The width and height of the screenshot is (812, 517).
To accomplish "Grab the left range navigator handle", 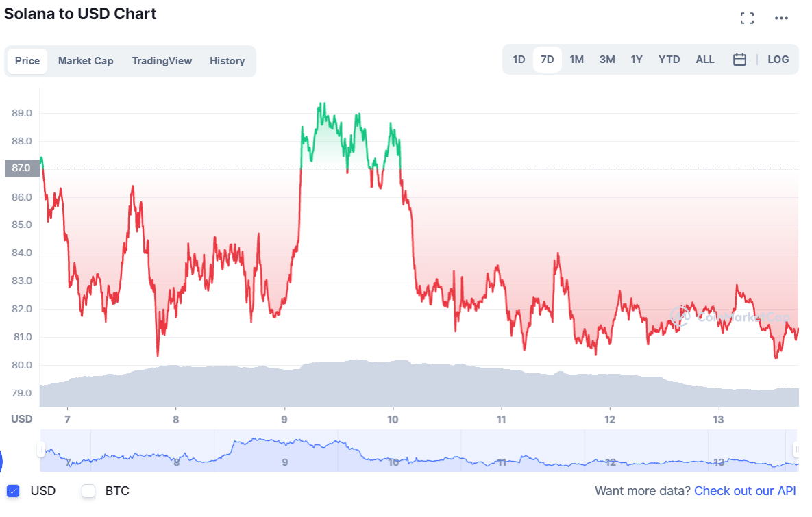I will [x=40, y=450].
